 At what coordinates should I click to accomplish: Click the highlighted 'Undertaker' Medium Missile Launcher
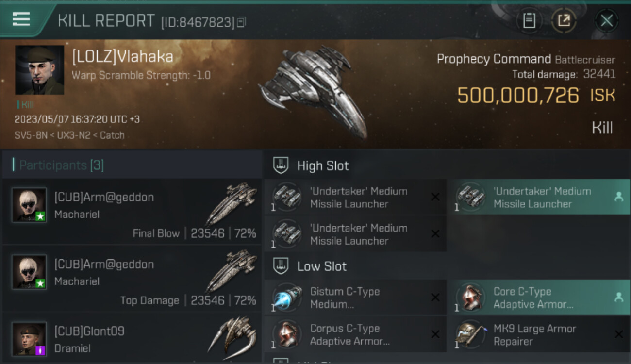(x=539, y=197)
